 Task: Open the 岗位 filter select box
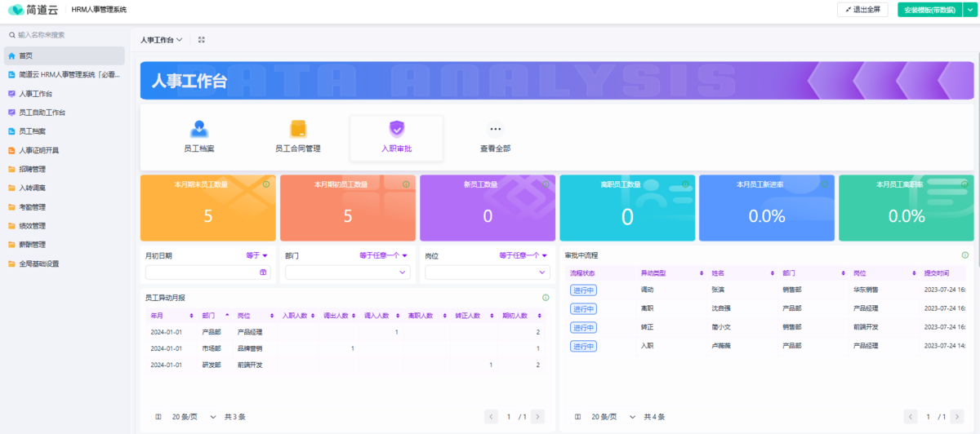coord(488,272)
